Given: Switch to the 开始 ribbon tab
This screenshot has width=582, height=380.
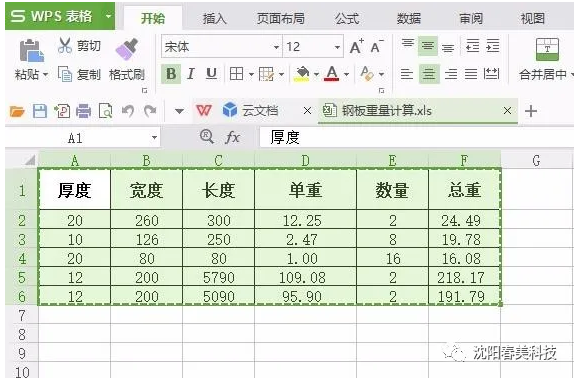Looking at the screenshot, I should [153, 18].
